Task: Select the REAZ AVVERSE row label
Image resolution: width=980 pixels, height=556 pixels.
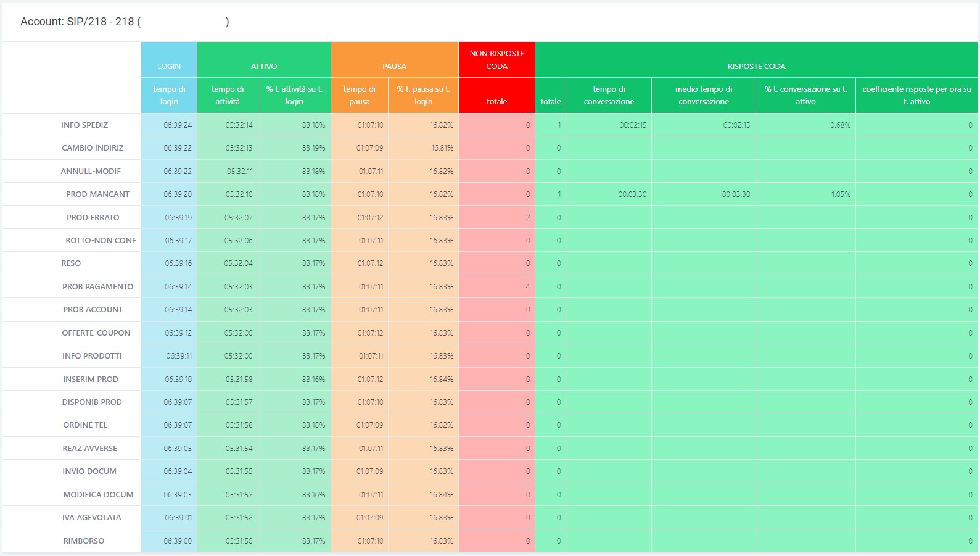Action: point(89,448)
